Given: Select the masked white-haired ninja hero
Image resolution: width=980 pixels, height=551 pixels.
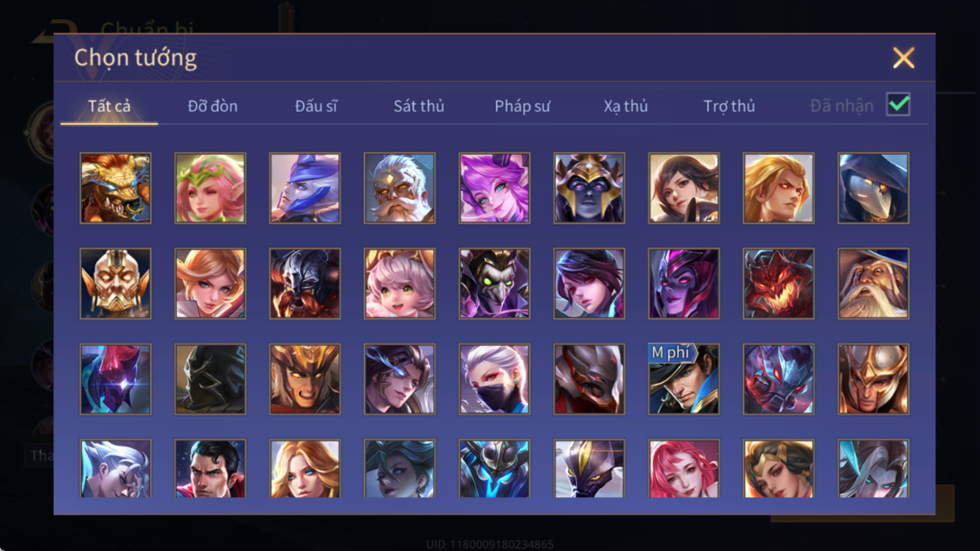Looking at the screenshot, I should [x=494, y=379].
